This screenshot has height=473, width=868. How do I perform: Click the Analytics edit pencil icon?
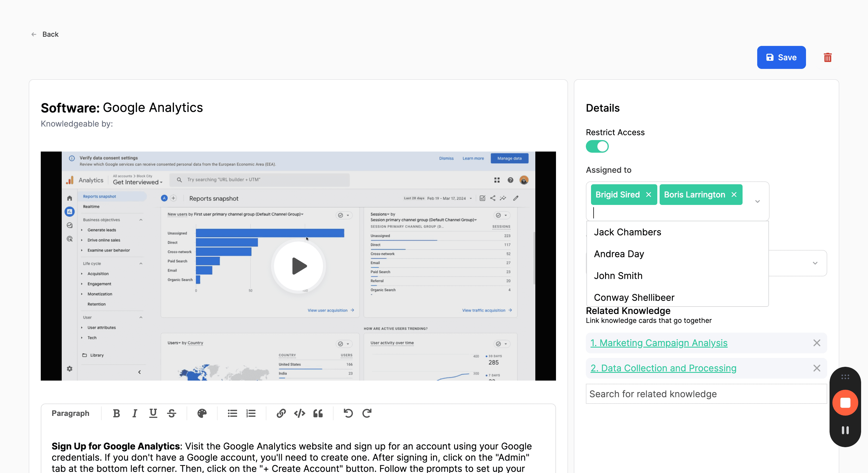[516, 198]
